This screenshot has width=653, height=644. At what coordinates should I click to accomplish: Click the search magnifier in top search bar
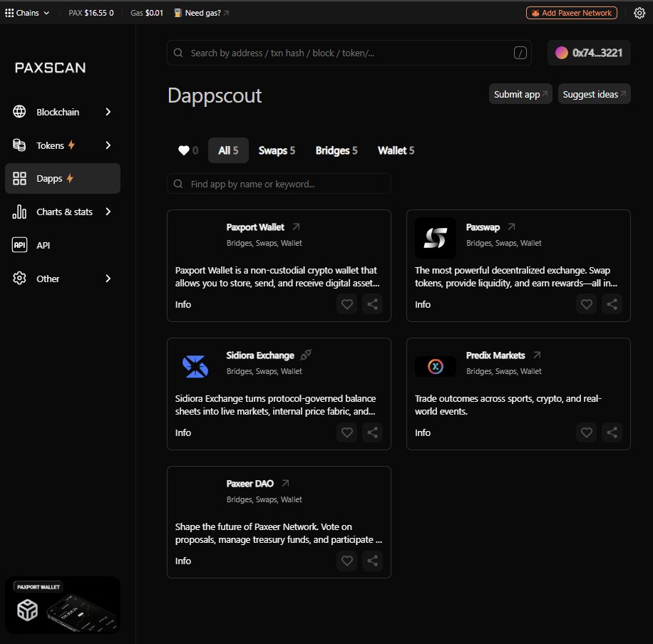178,53
